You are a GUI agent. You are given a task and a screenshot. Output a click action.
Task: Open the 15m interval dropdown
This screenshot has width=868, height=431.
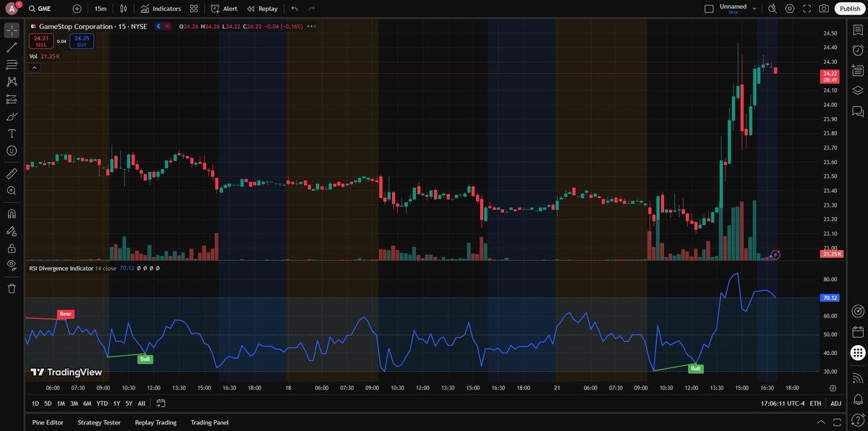coord(101,9)
